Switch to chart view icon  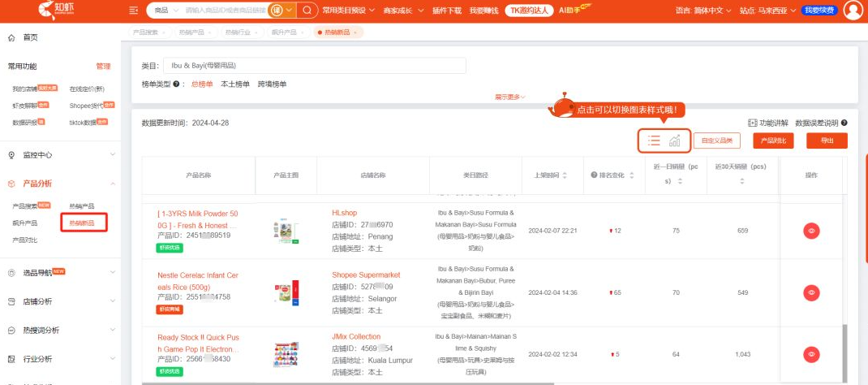pos(674,141)
